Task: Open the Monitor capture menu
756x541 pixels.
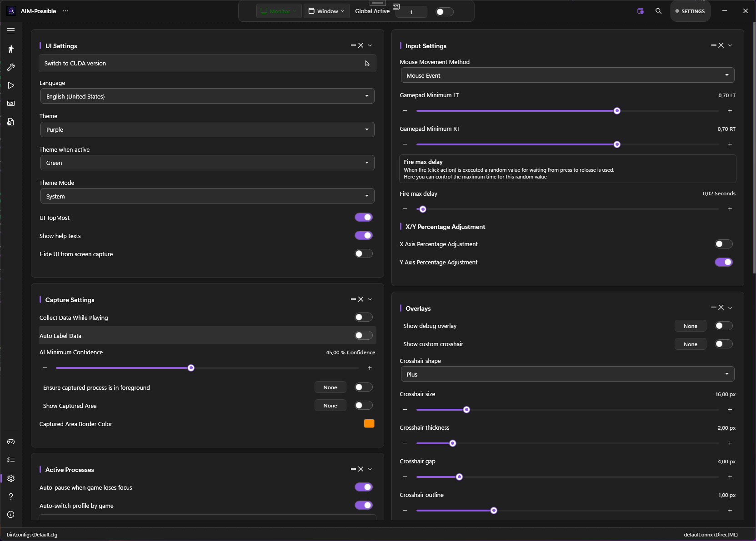Action: pos(279,11)
